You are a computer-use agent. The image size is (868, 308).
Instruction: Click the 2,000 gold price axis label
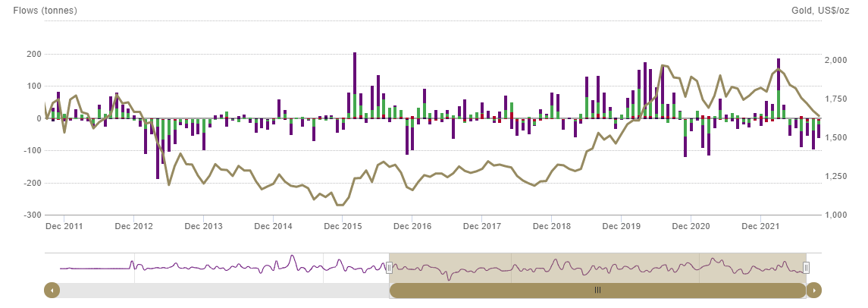(836, 60)
